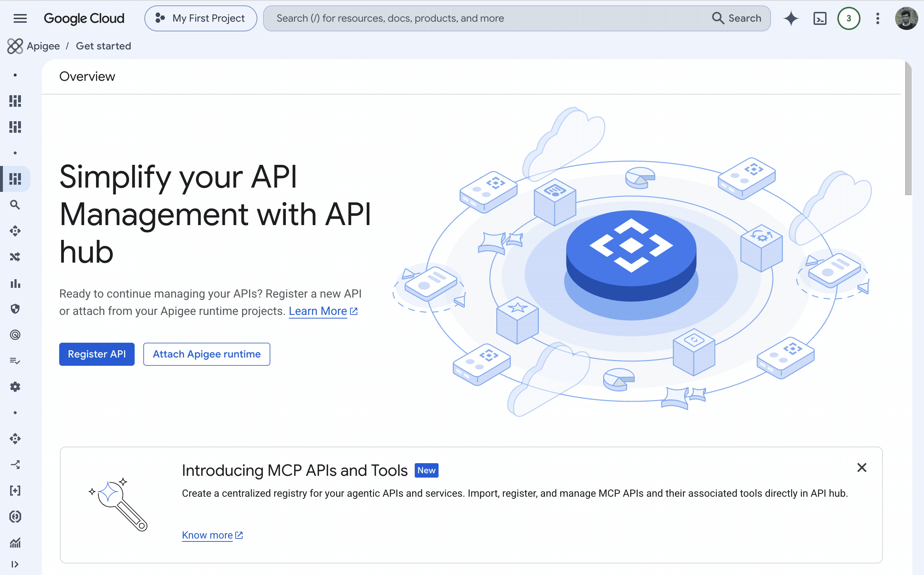Image resolution: width=924 pixels, height=575 pixels.
Task: Open Gemini AI sparkle assistant
Action: 791,18
